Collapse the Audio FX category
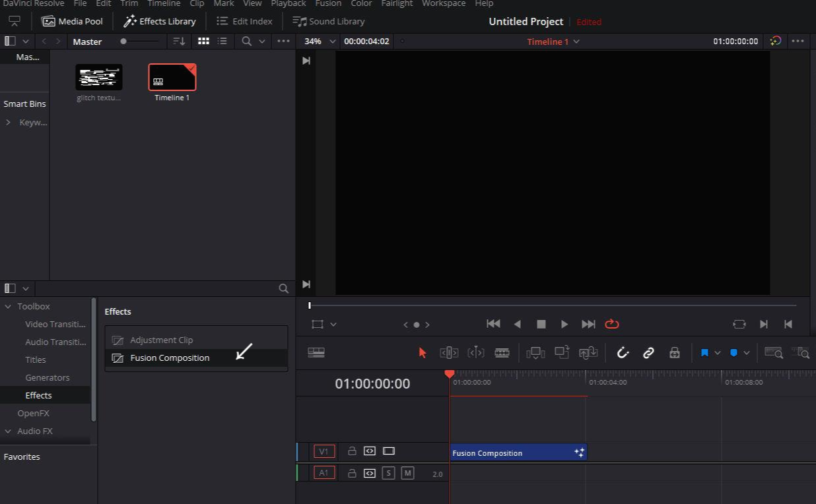This screenshot has width=816, height=504. pyautogui.click(x=8, y=431)
